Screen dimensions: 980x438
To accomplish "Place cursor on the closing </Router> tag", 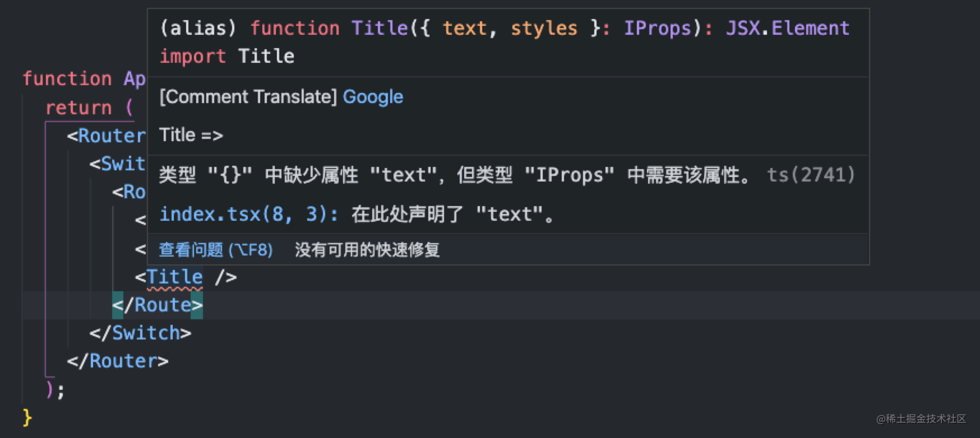I will [118, 361].
